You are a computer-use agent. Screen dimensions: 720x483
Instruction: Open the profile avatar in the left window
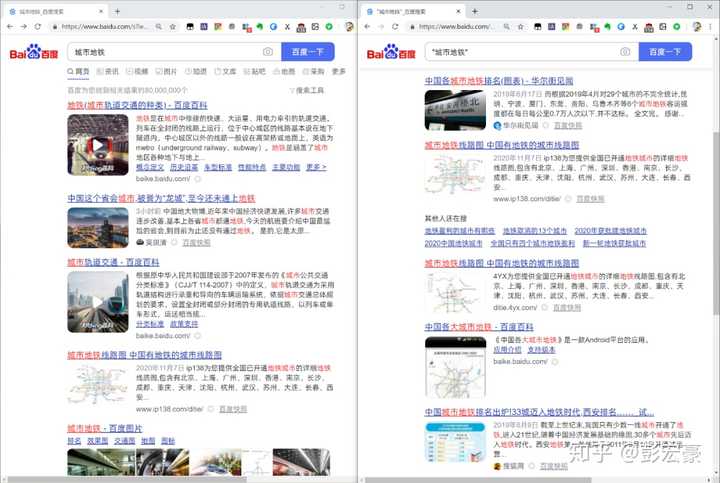click(349, 27)
